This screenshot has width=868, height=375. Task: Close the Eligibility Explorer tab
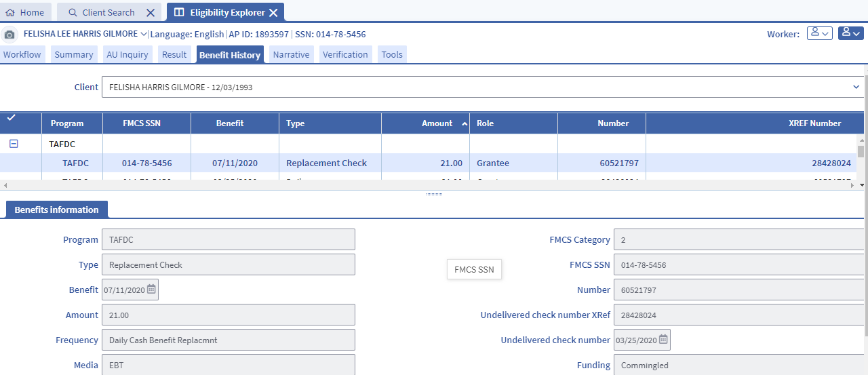point(273,12)
